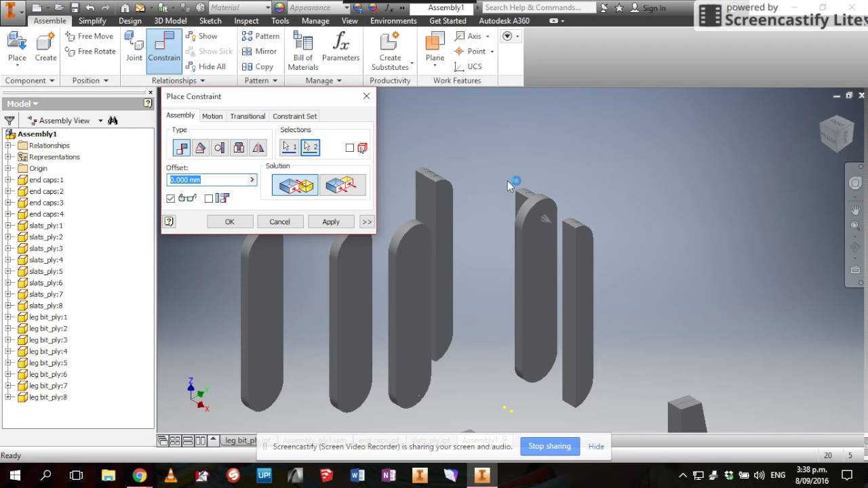This screenshot has height=488, width=868.
Task: Open dialog help question mark icon
Action: 169,221
